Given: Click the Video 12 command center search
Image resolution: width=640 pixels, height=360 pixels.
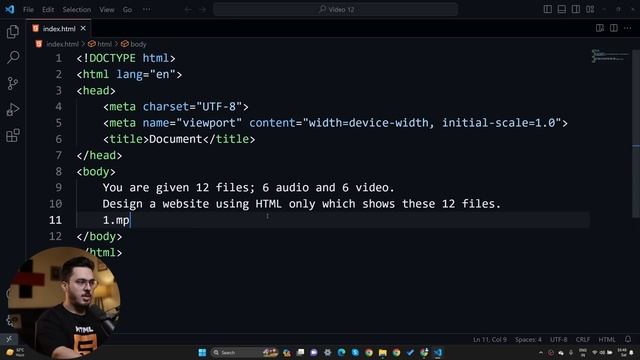Looking at the screenshot, I should 336,9.
